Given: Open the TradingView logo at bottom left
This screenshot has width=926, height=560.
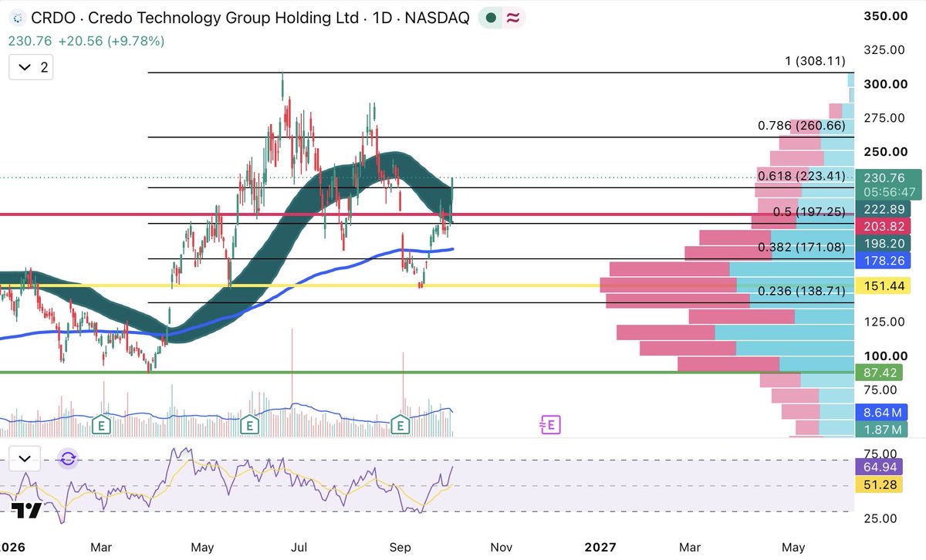Looking at the screenshot, I should click(x=26, y=511).
